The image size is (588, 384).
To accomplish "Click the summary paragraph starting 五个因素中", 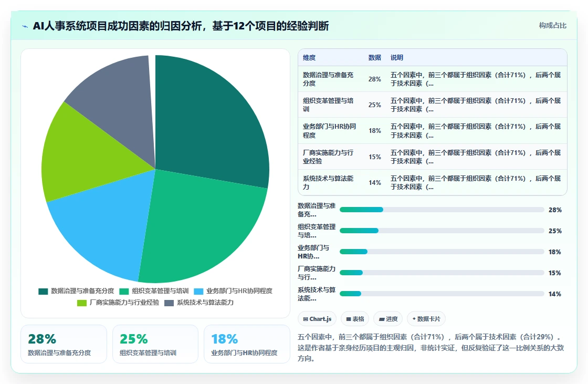I will 430,348.
